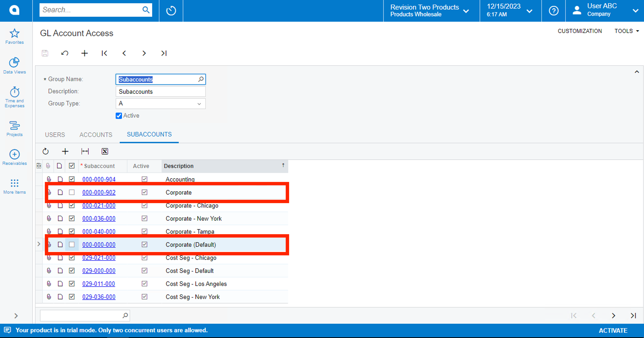
Task: Jump to last grid page
Action: pyautogui.click(x=633, y=315)
